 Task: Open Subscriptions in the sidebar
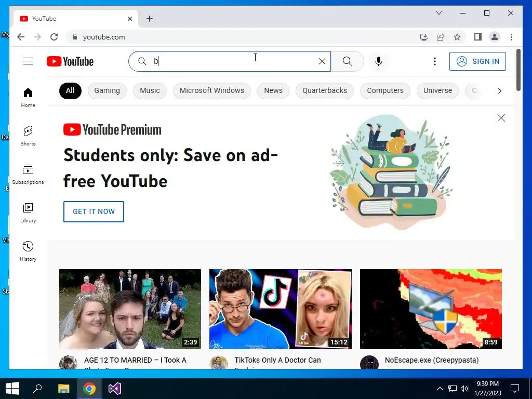tap(28, 175)
